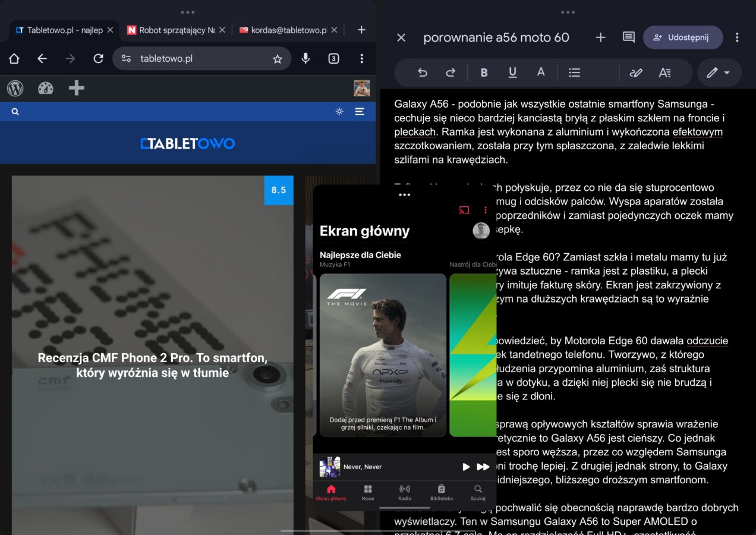The height and width of the screenshot is (535, 756).
Task: Toggle underline formatting in Docs
Action: [x=512, y=73]
